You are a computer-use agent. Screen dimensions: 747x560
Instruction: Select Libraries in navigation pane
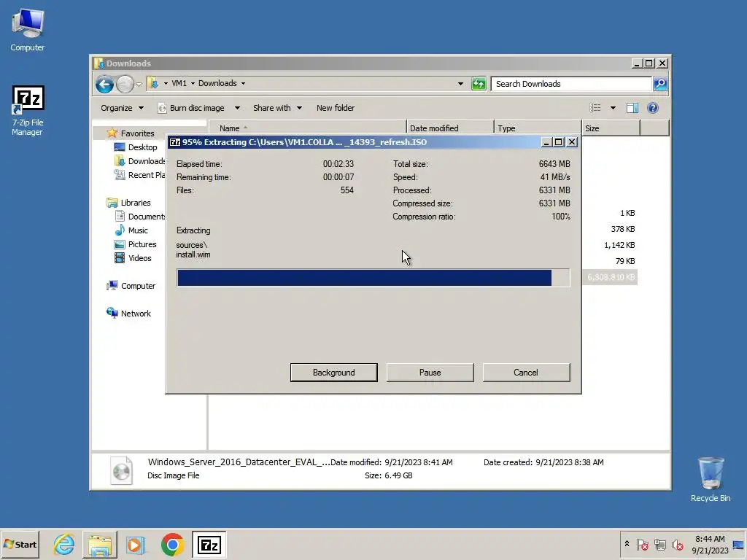pyautogui.click(x=135, y=203)
